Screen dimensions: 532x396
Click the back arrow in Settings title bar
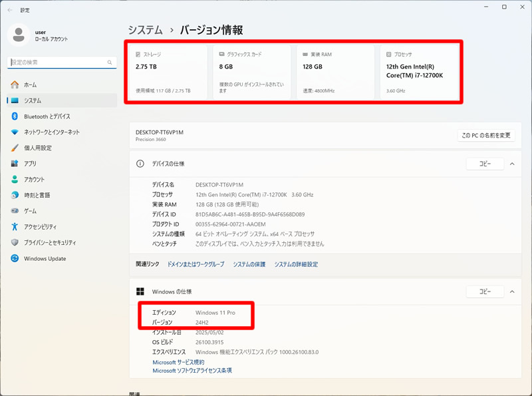tap(10, 10)
